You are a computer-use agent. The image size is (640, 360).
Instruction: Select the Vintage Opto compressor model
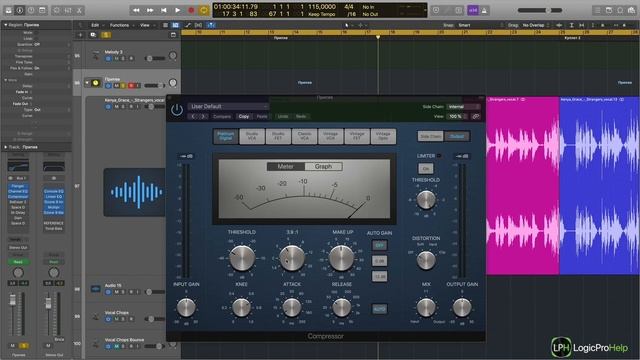tap(383, 136)
